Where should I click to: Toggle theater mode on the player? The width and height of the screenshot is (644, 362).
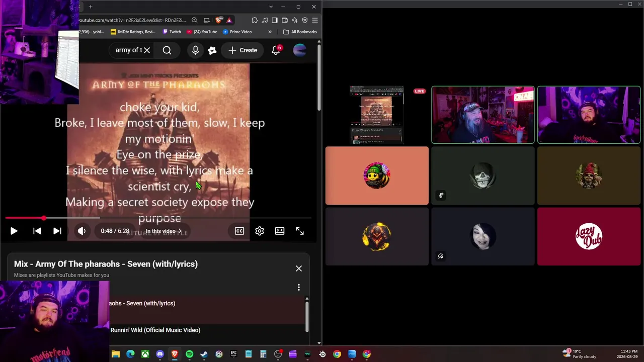[x=280, y=231]
